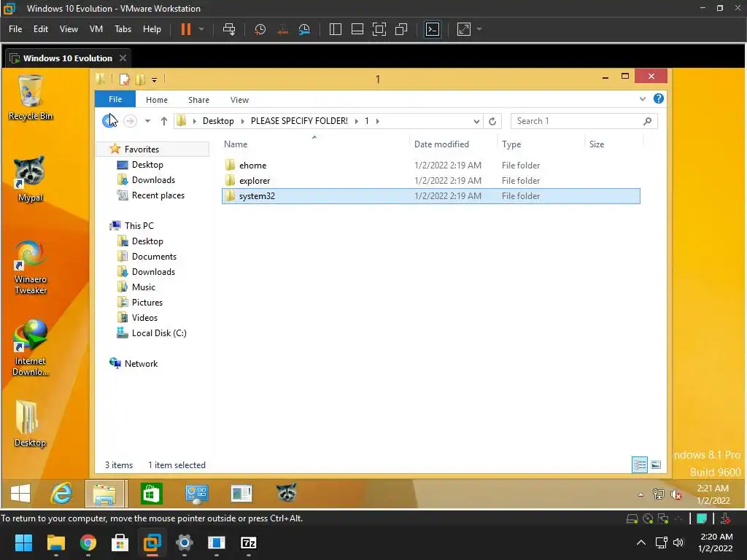Select the Windows 10 Evolution VM tab
Image resolution: width=747 pixels, height=560 pixels.
pos(68,58)
